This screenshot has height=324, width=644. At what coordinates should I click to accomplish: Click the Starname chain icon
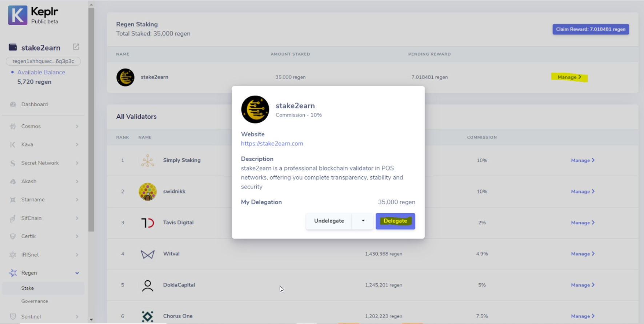point(13,200)
